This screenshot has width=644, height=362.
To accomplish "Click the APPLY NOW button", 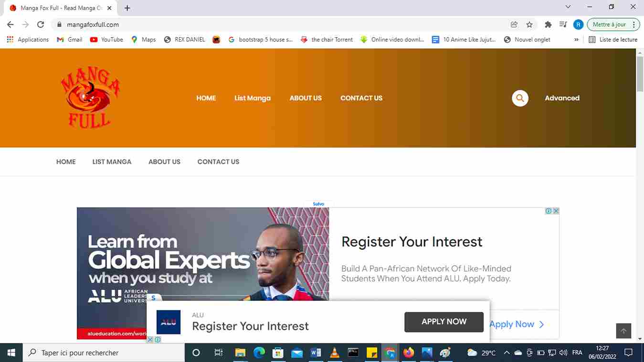I will pyautogui.click(x=444, y=322).
